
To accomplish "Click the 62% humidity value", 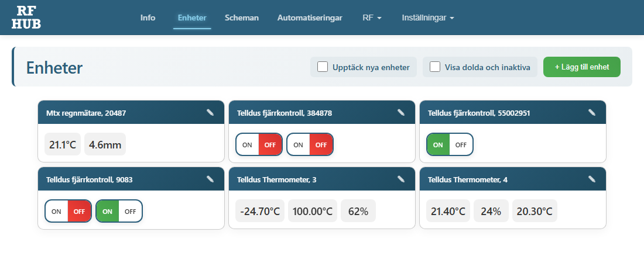I will click(x=358, y=212).
